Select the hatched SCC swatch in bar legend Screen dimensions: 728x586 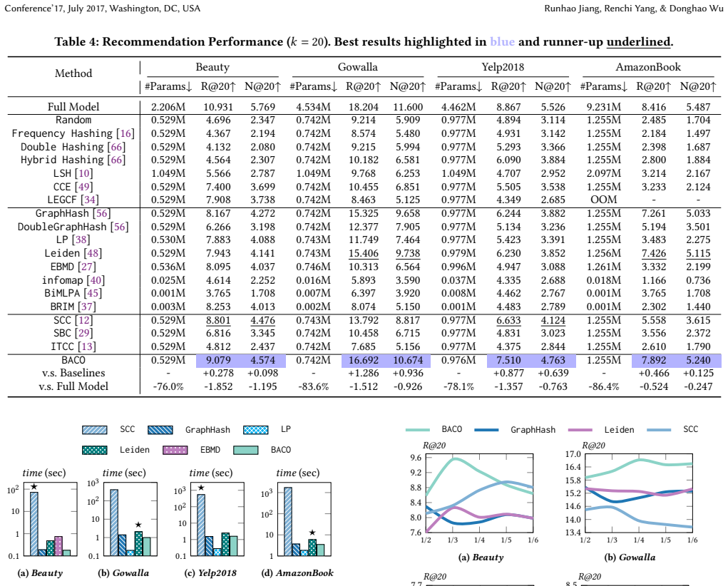click(95, 430)
